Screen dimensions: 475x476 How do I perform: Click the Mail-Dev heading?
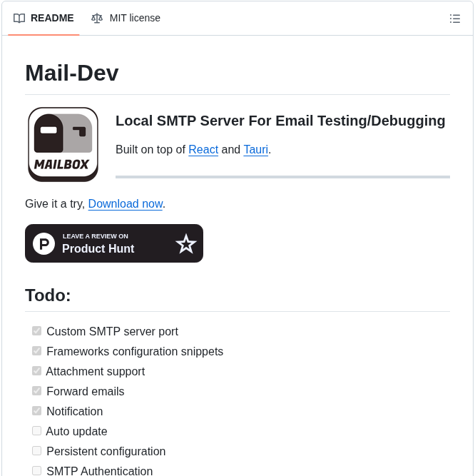point(72,74)
